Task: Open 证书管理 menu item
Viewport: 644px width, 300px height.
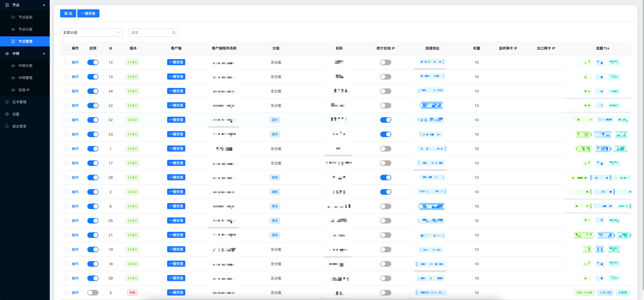Action: [25, 102]
